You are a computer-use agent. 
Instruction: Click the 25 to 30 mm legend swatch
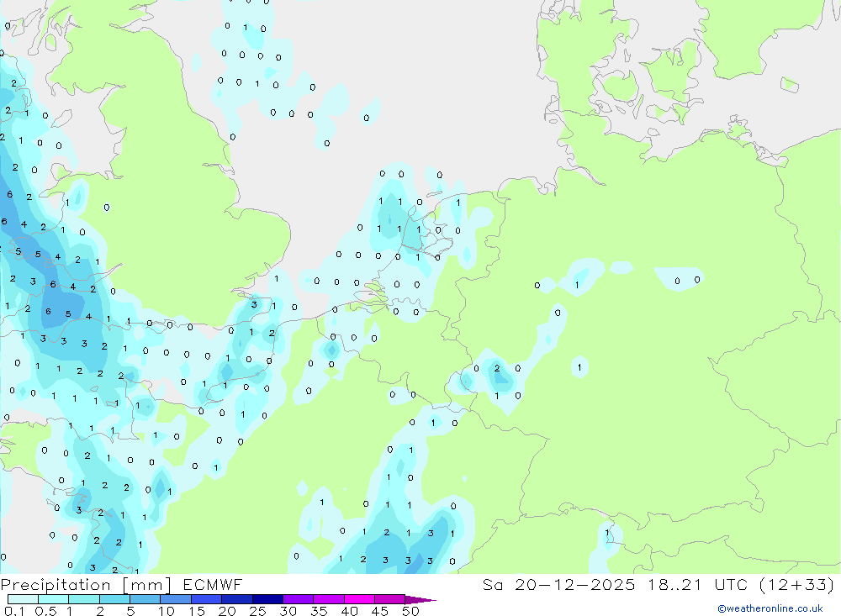coord(267,599)
